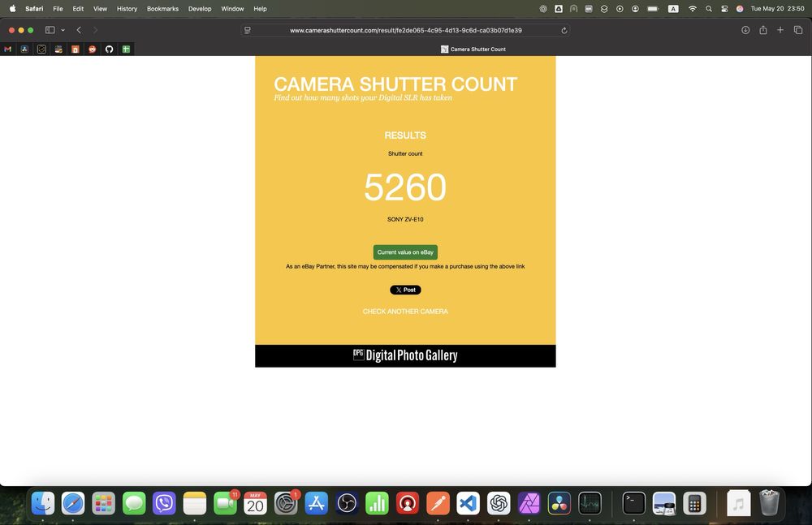Open FaceTime from the dock

[x=225, y=503]
